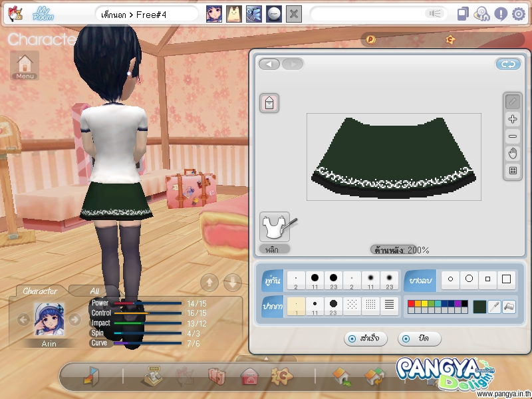
Task: Select pen size 23
Action: point(334,307)
